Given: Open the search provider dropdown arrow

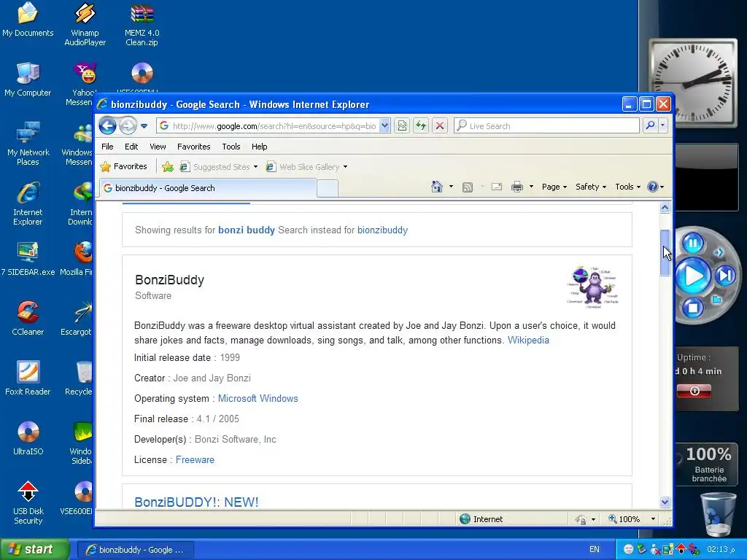Looking at the screenshot, I should [663, 125].
